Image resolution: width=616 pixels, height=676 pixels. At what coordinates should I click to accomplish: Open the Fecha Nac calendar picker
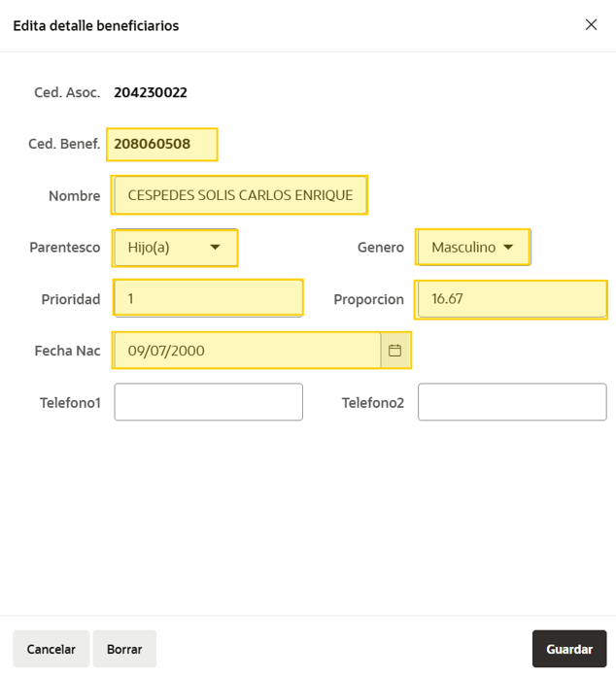pyautogui.click(x=395, y=351)
